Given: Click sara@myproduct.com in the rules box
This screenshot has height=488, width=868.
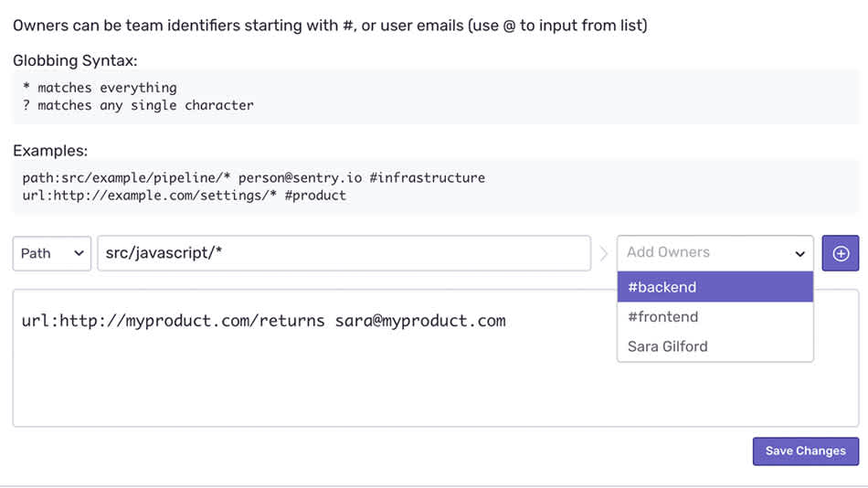Looking at the screenshot, I should coord(418,321).
